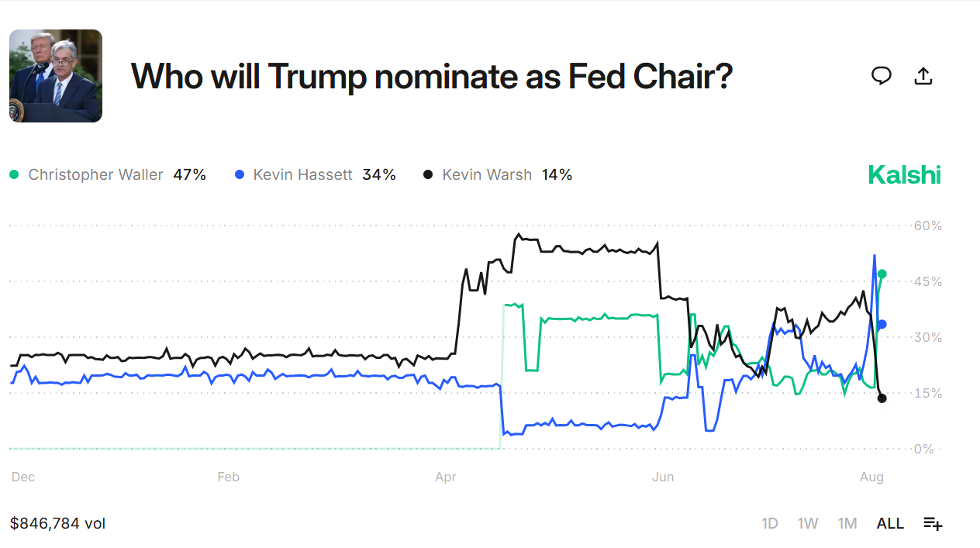Click the add-to-list plus icon

click(x=933, y=524)
